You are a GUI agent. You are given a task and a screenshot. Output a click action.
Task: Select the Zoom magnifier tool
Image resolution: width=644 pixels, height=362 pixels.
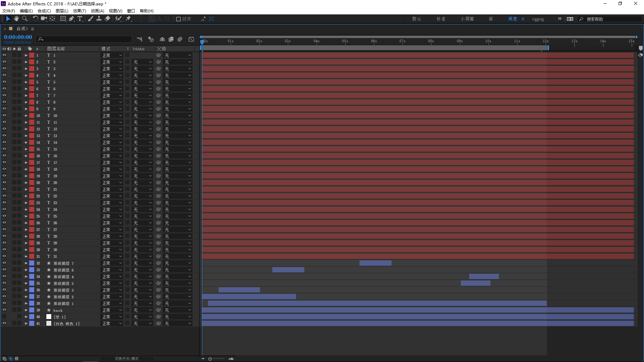click(x=24, y=19)
